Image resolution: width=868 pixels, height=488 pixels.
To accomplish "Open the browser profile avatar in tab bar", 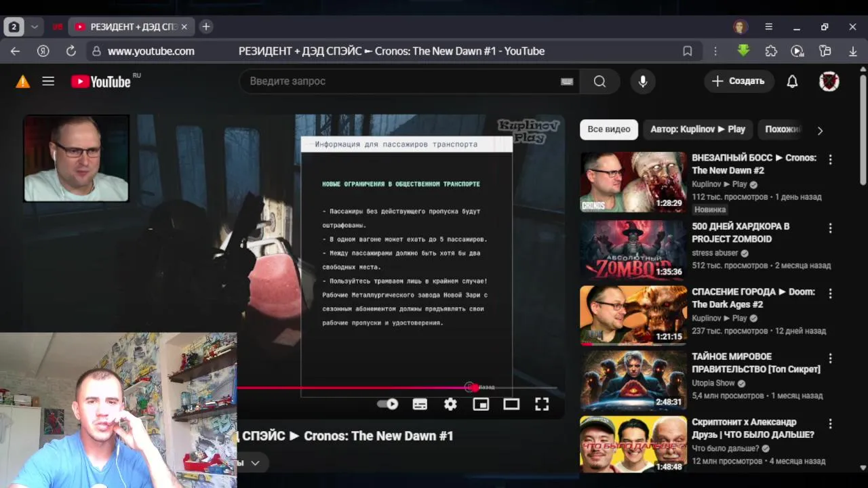I will [740, 27].
